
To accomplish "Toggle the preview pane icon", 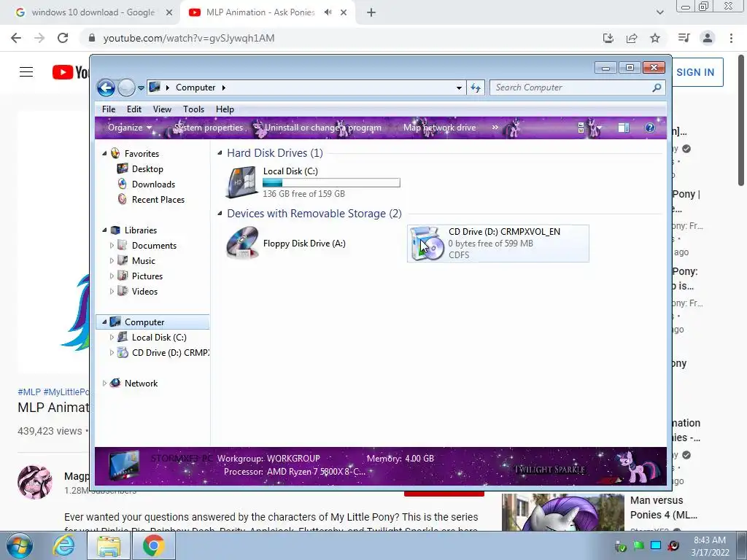I will (x=624, y=128).
